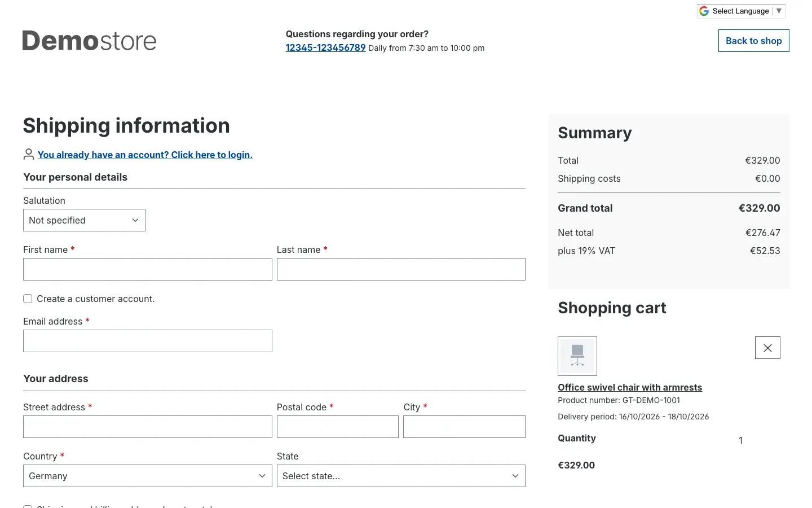
Task: Tick the Create a customer account checkbox
Action: tap(28, 299)
